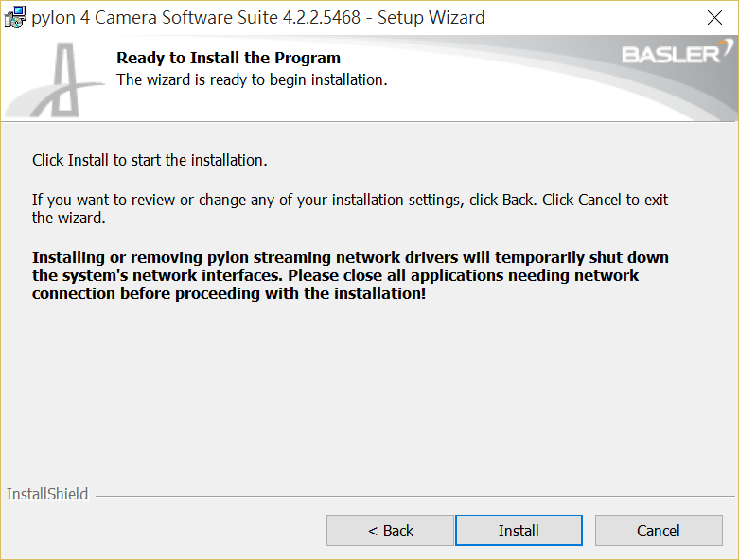The width and height of the screenshot is (739, 560).
Task: Open the installer icon system menu
Action: (15, 17)
